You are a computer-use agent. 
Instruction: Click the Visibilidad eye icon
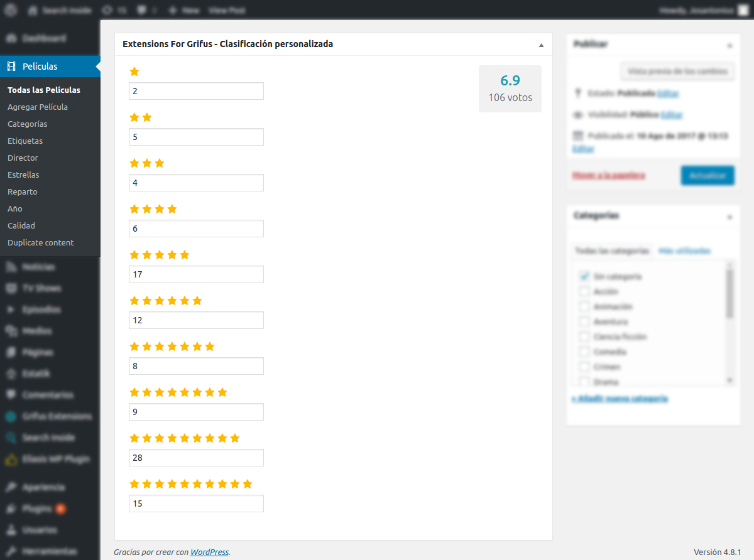[x=578, y=115]
